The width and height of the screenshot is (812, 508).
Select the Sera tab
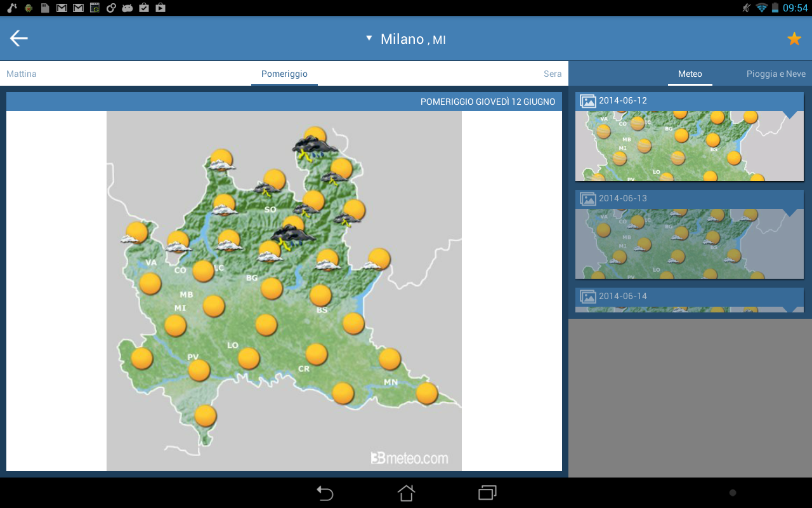click(553, 74)
